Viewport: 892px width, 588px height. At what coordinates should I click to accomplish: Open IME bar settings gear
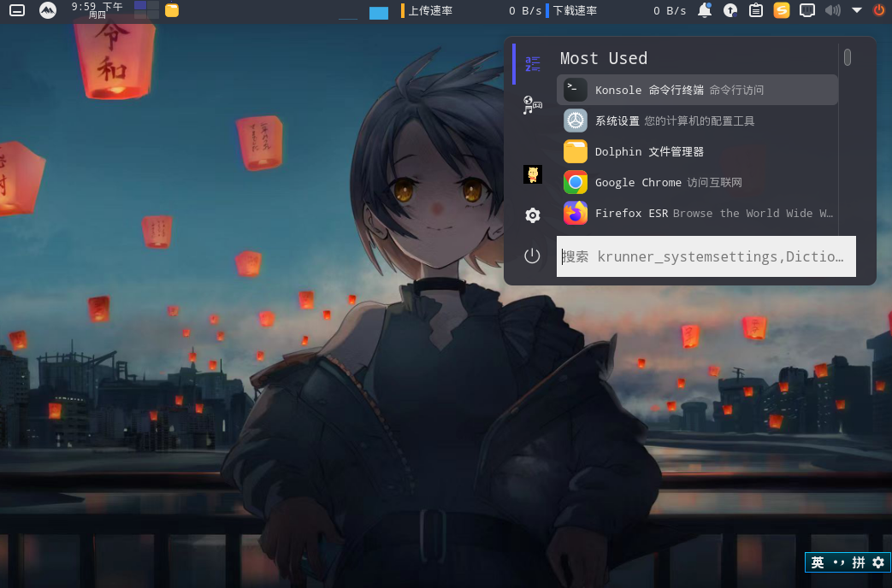click(878, 562)
